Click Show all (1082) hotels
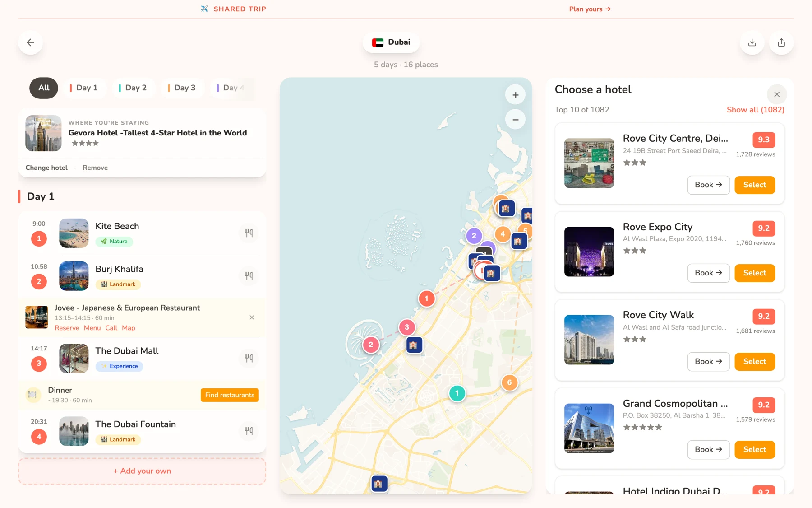812x508 pixels. tap(755, 110)
